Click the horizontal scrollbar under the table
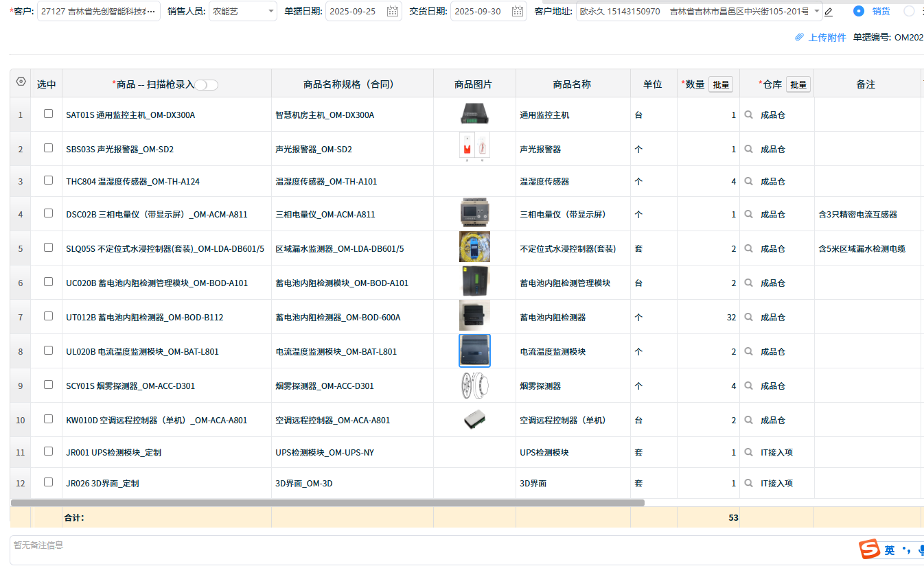Image resolution: width=924 pixels, height=566 pixels. [x=327, y=503]
